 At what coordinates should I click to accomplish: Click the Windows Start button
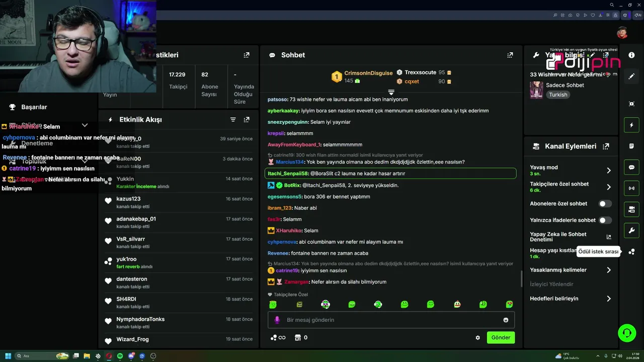click(8, 356)
